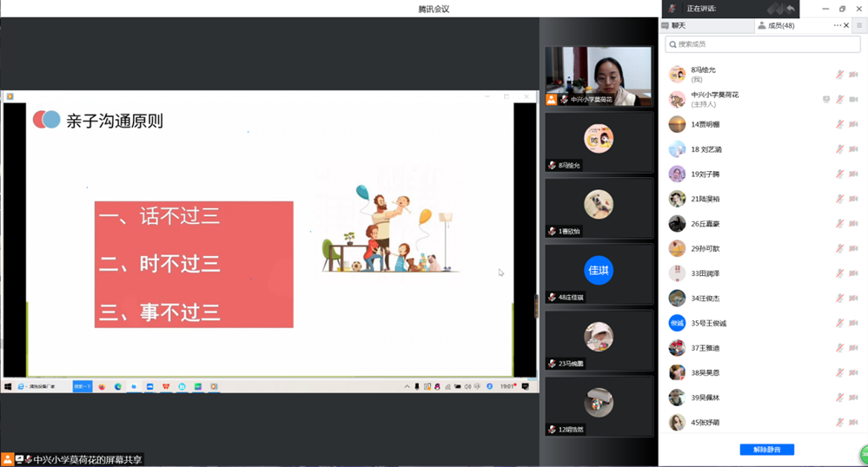This screenshot has height=467, width=868.
Task: Select the 48庄佳琪 participant tile
Action: click(599, 274)
